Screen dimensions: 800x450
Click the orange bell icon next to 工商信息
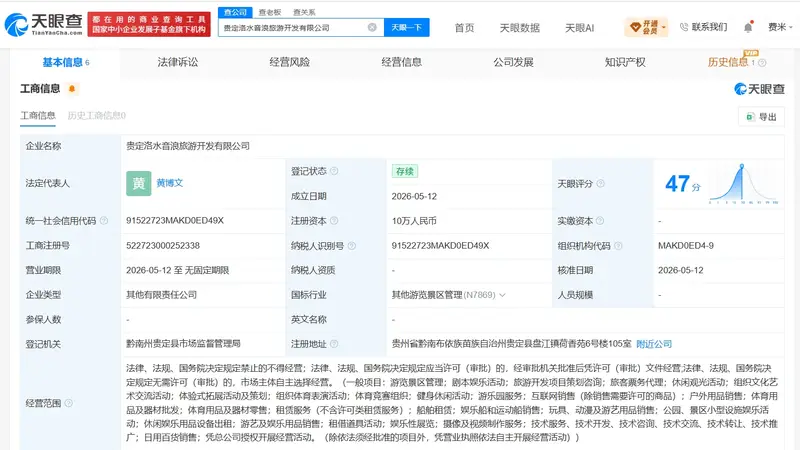72,89
